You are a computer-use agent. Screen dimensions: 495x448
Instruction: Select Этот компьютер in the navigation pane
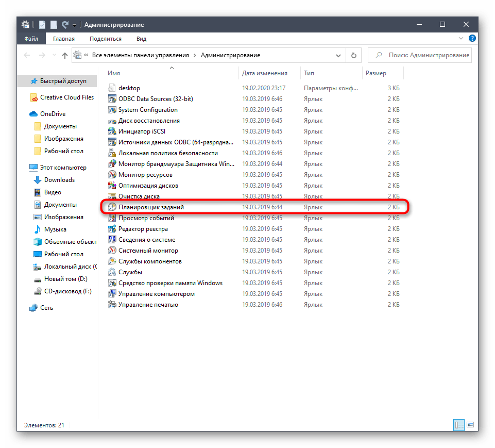(63, 168)
